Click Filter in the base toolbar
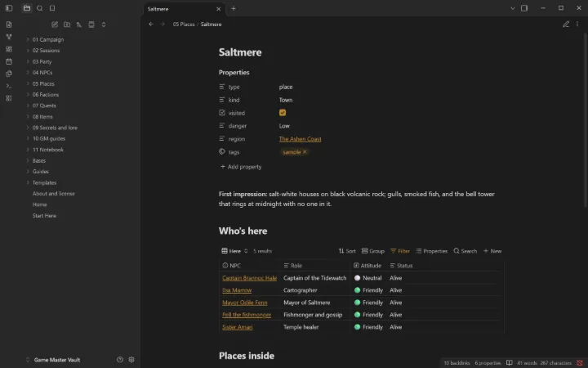The height and width of the screenshot is (368, 588). coord(399,251)
